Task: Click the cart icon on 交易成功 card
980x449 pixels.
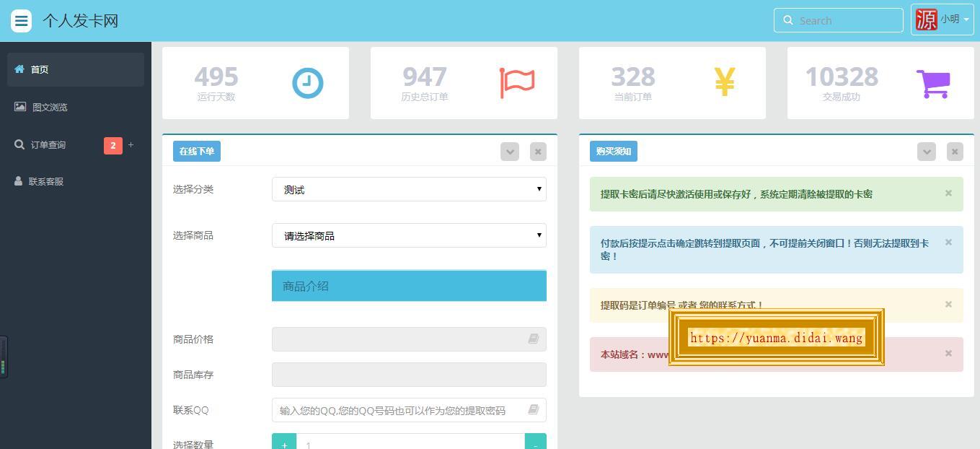Action: (x=933, y=84)
